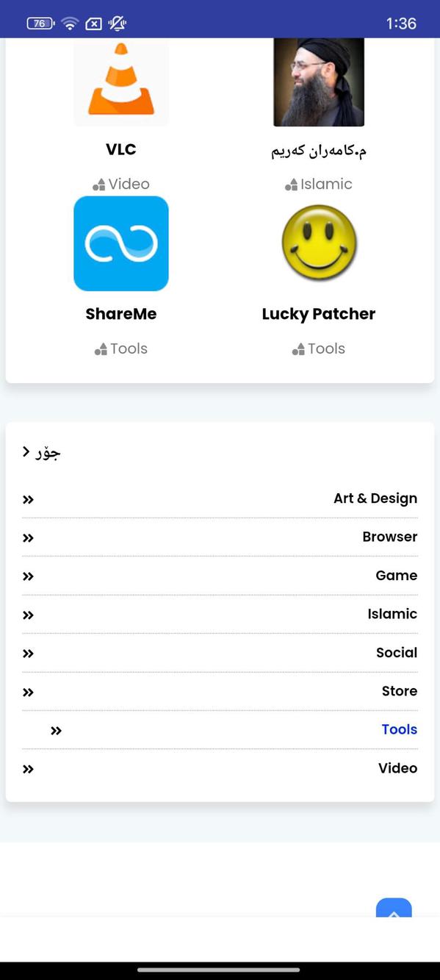Click the double chevron in Tools row

(56, 731)
